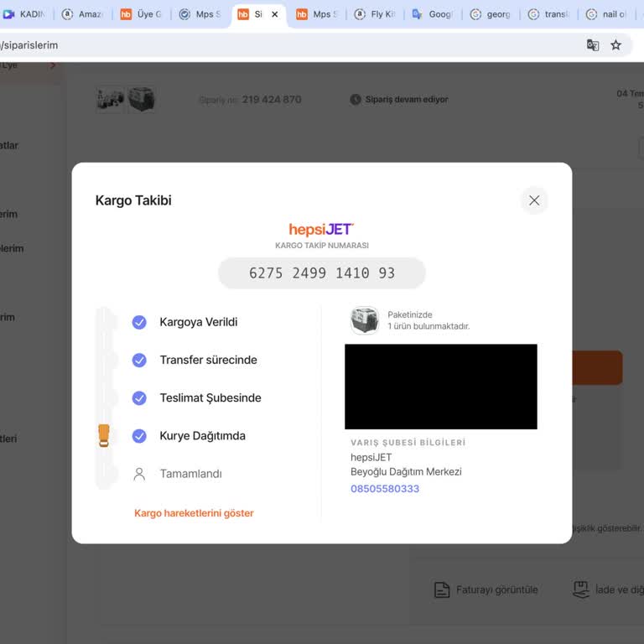The height and width of the screenshot is (644, 644).
Task: Click the hepsiJET logo
Action: 321,229
